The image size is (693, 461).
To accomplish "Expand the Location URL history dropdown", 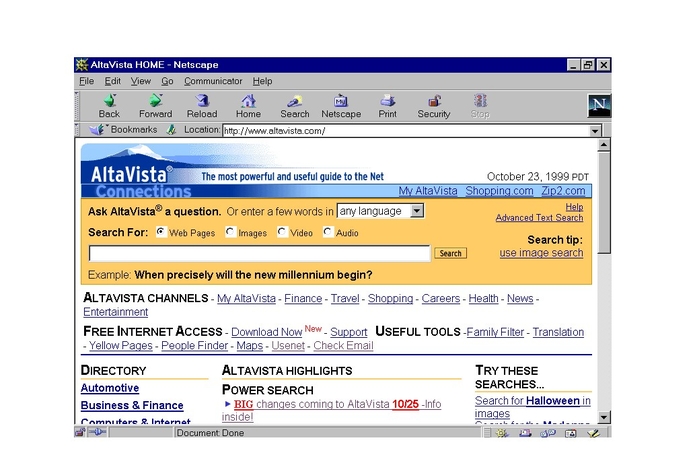I will (x=595, y=131).
